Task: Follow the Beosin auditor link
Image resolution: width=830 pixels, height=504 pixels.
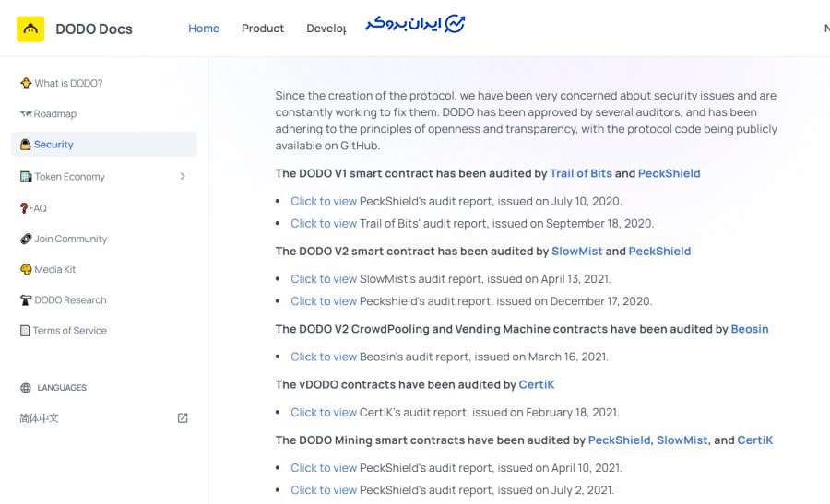Action: pyautogui.click(x=750, y=329)
